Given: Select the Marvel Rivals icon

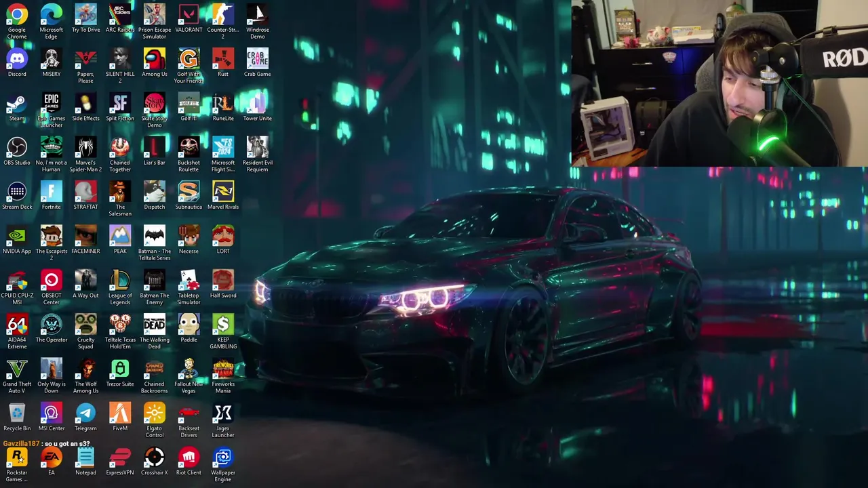Looking at the screenshot, I should [x=223, y=191].
